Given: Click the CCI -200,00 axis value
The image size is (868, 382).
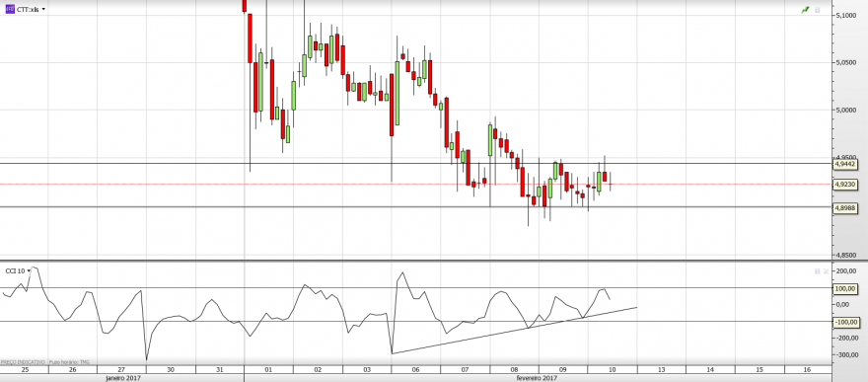Looking at the screenshot, I should coord(846,338).
